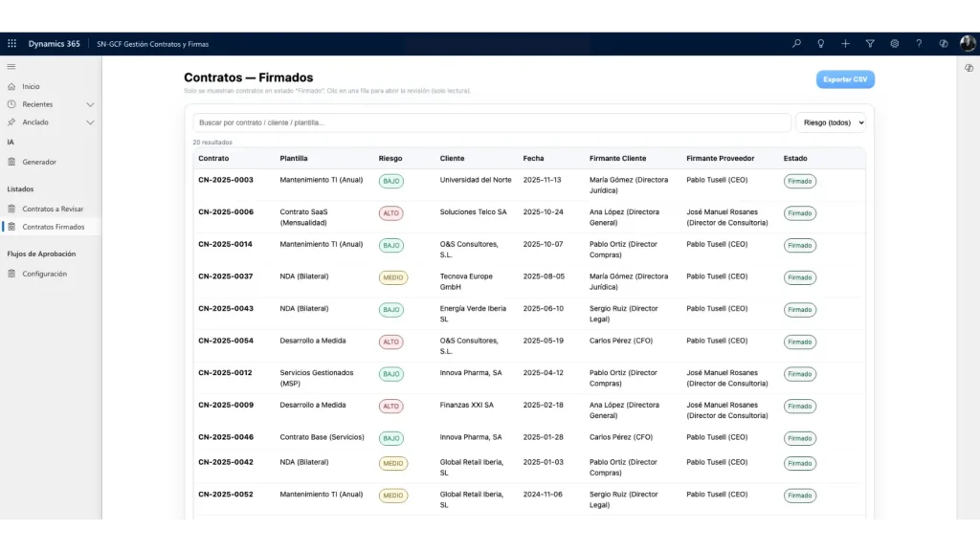Click the contract search input field
Image resolution: width=980 pixels, height=552 pixels.
click(491, 122)
